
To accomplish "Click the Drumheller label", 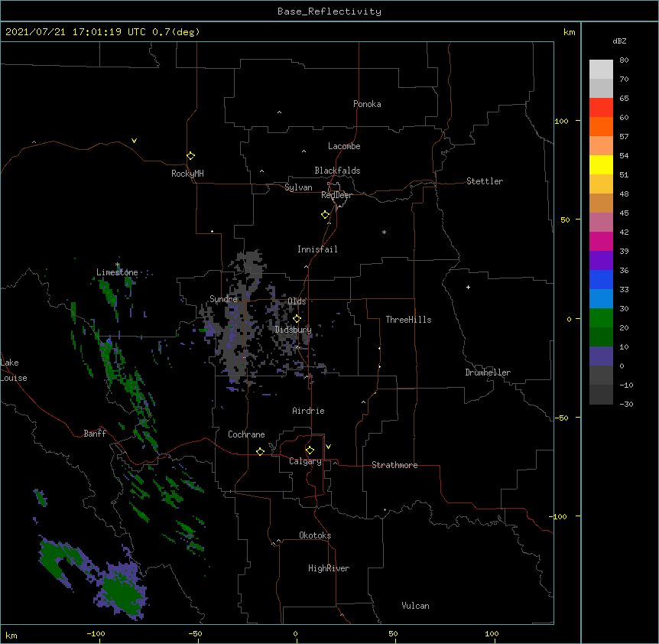I will pos(488,372).
